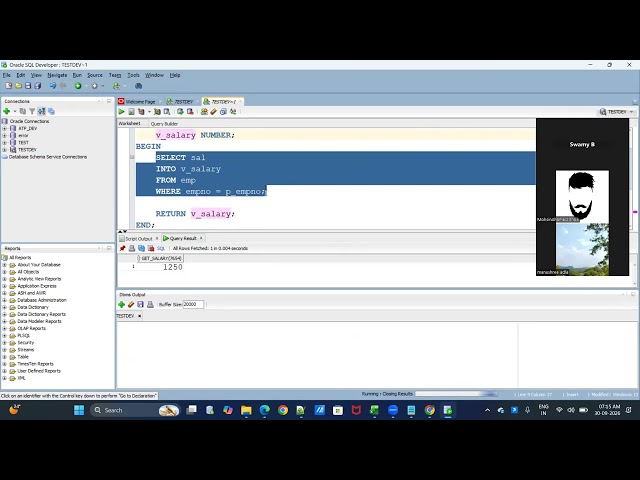Click the Windows Start button
The width and height of the screenshot is (640, 480).
point(79,410)
